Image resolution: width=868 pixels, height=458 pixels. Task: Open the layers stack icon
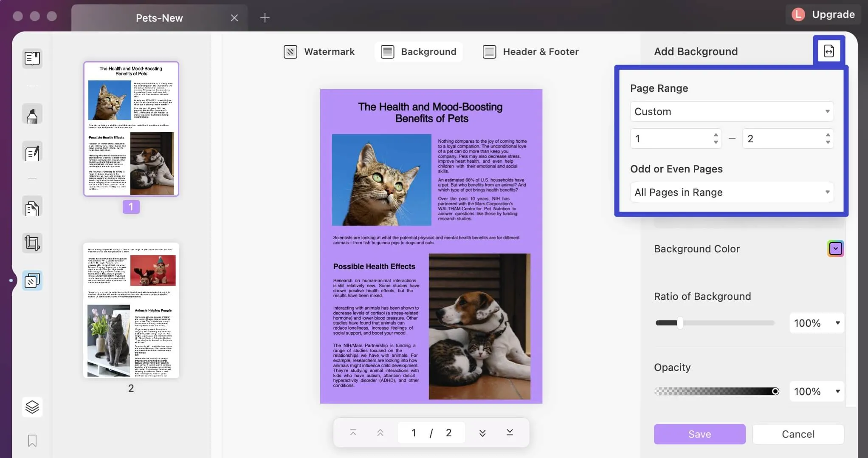[x=32, y=407]
